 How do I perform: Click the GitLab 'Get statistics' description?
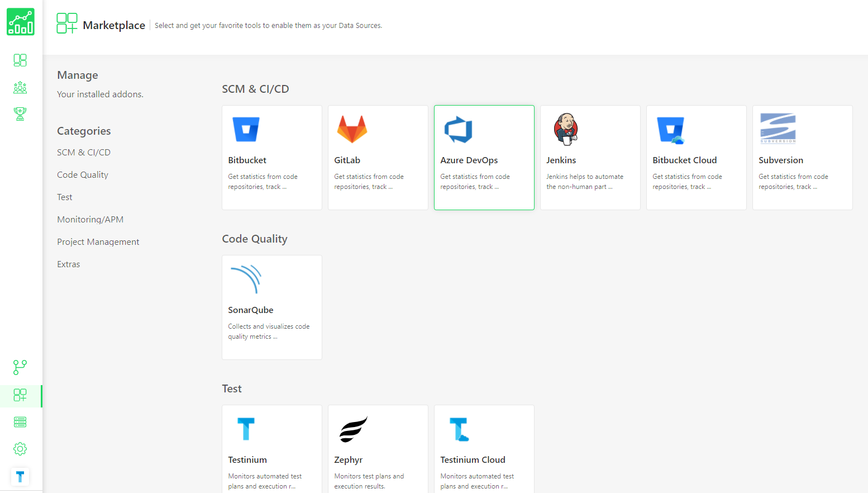369,182
